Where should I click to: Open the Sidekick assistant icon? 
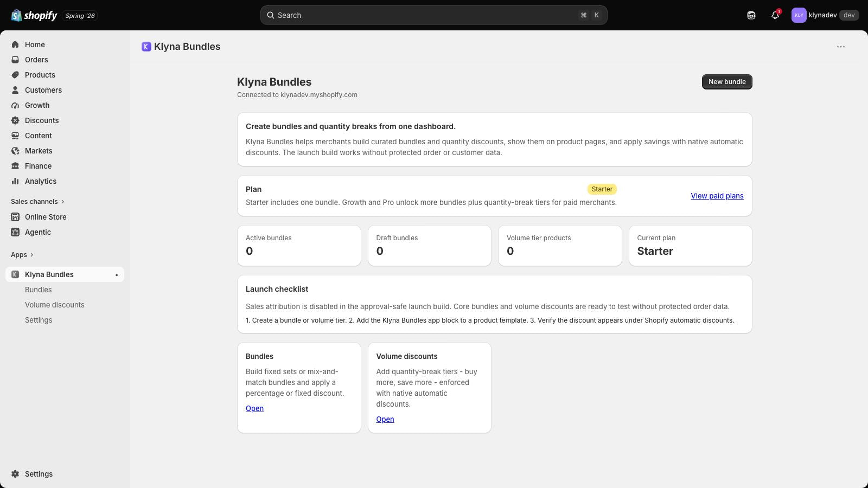point(751,15)
